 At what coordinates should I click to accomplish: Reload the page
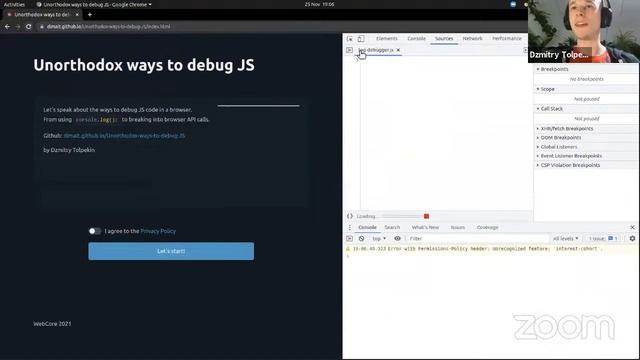click(x=28, y=27)
